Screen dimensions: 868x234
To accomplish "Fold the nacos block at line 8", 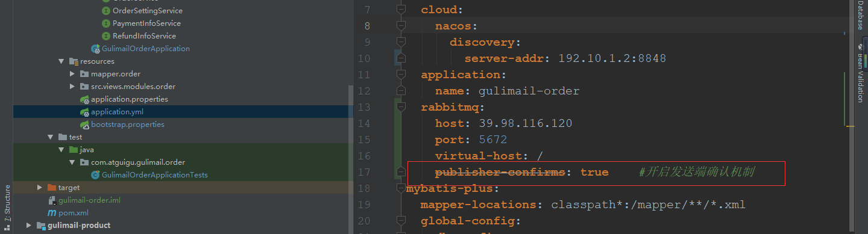I will point(401,26).
